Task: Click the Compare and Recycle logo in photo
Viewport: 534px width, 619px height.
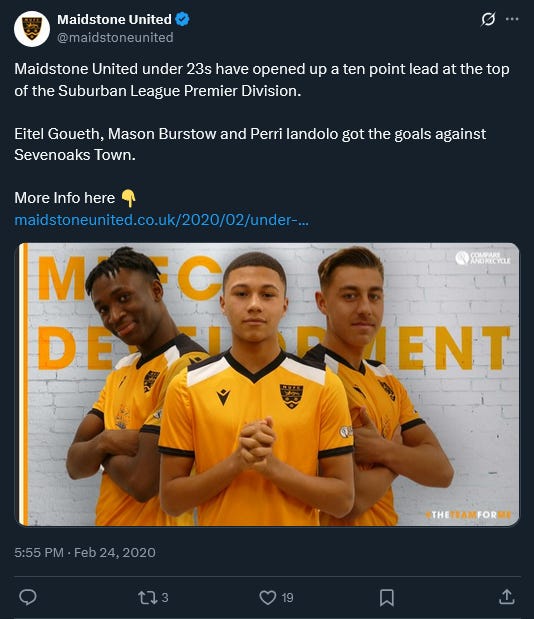Action: (x=483, y=258)
